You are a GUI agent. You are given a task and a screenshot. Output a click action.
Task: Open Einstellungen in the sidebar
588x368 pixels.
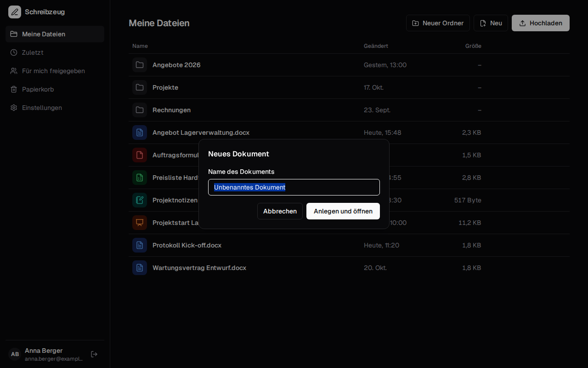55,108
